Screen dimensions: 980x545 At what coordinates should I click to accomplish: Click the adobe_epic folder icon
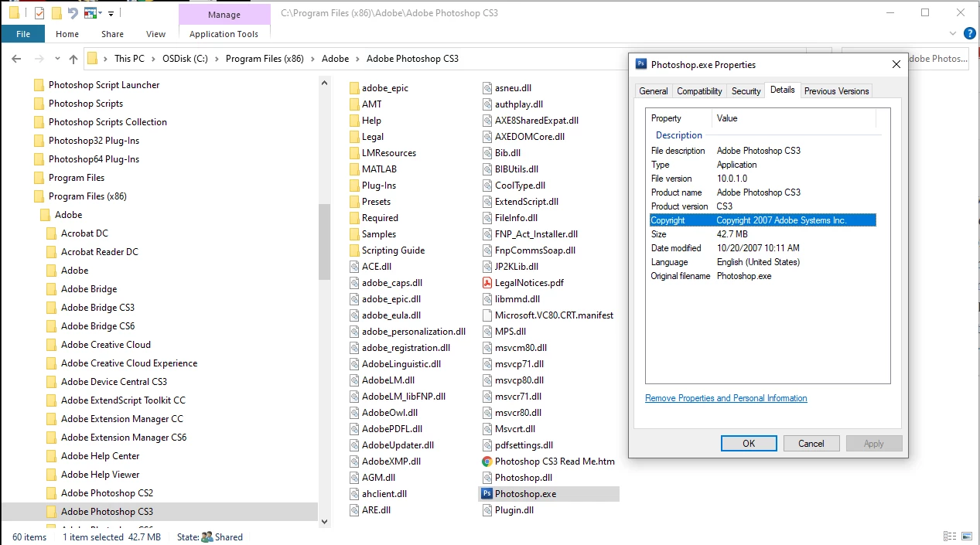(354, 87)
